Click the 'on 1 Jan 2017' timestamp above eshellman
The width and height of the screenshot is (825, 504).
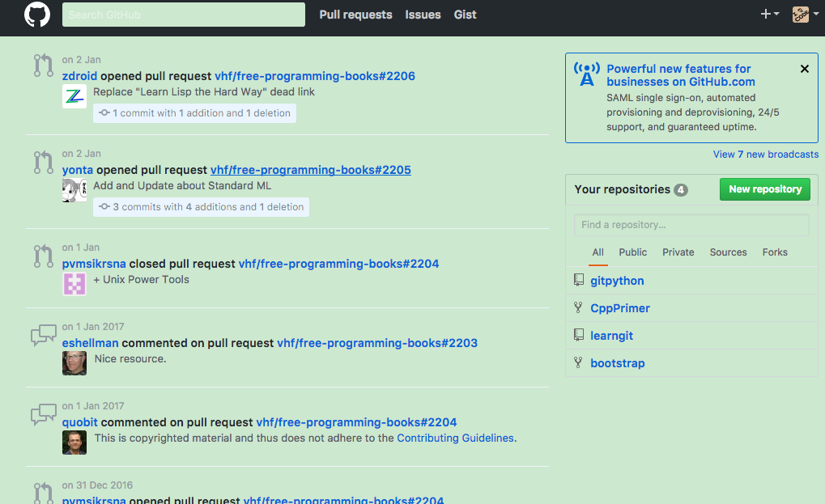[93, 327]
